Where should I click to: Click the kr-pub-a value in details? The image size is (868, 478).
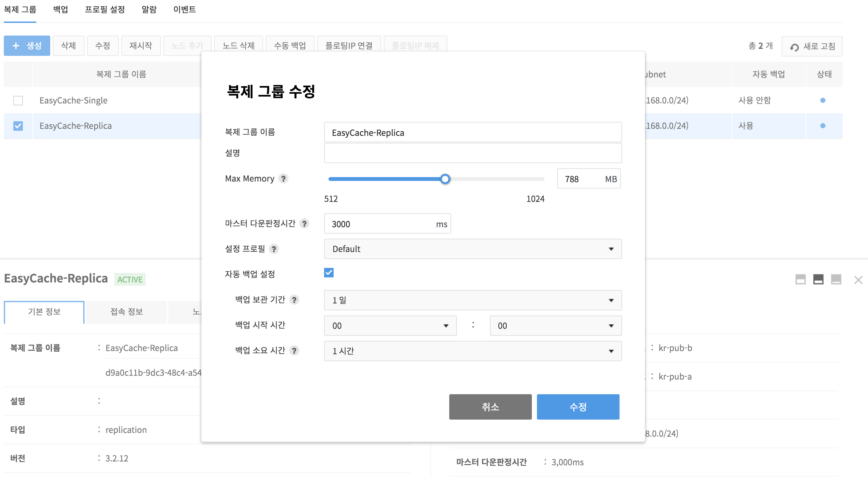(x=675, y=376)
